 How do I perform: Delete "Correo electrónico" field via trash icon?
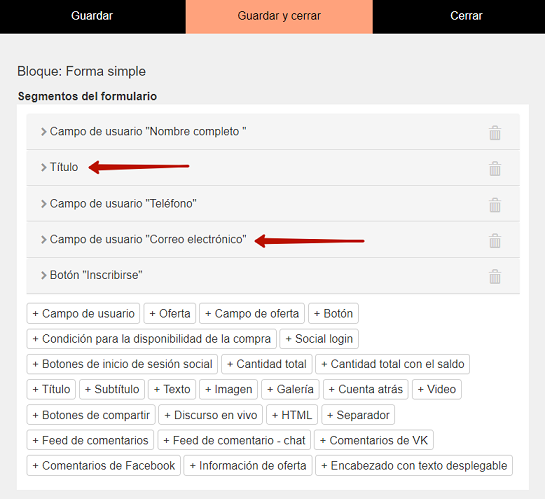[495, 240]
